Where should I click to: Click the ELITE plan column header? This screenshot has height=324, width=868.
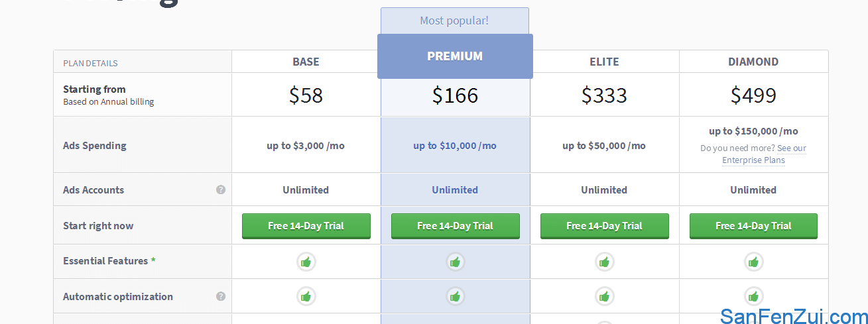(604, 62)
